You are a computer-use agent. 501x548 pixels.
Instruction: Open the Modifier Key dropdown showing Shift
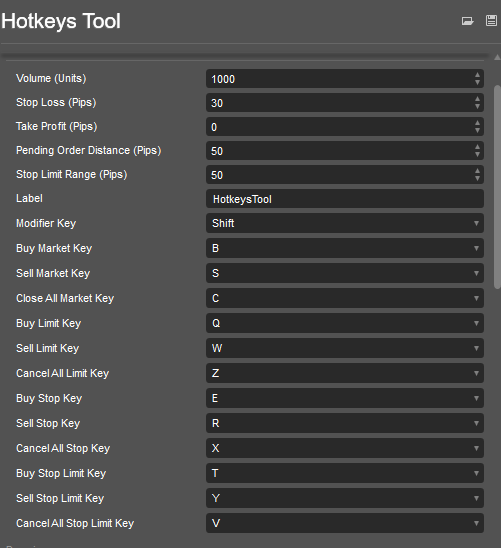pos(345,223)
